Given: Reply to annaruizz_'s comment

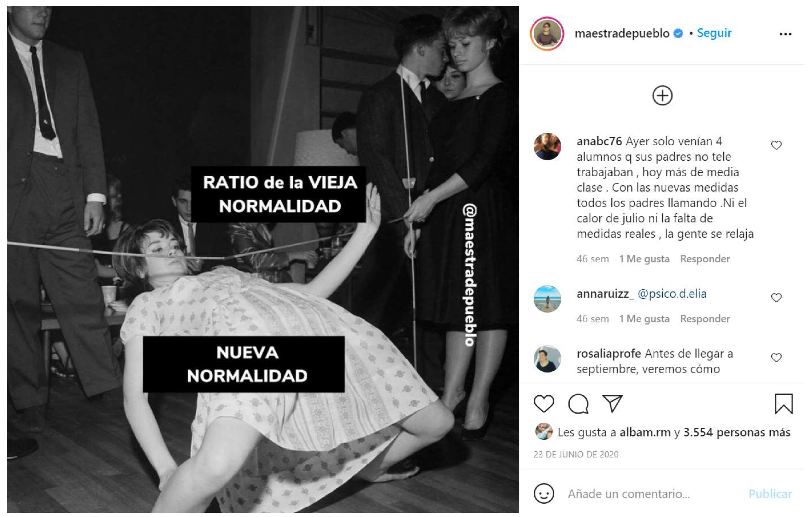Looking at the screenshot, I should click(x=705, y=319).
